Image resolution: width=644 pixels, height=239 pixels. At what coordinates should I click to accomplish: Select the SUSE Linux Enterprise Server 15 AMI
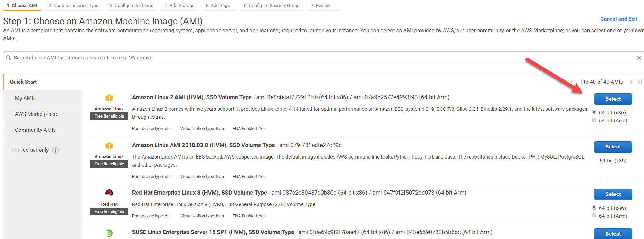[613, 233]
